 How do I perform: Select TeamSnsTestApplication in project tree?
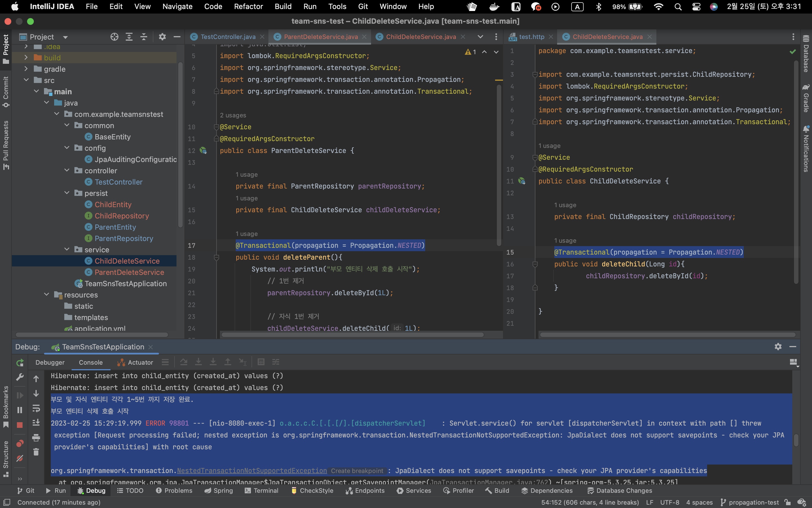click(125, 284)
